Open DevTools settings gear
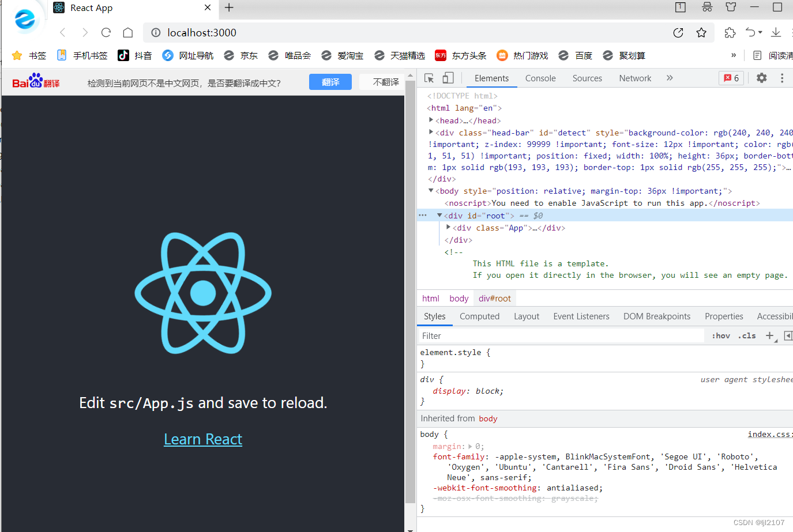The image size is (793, 532). (762, 78)
